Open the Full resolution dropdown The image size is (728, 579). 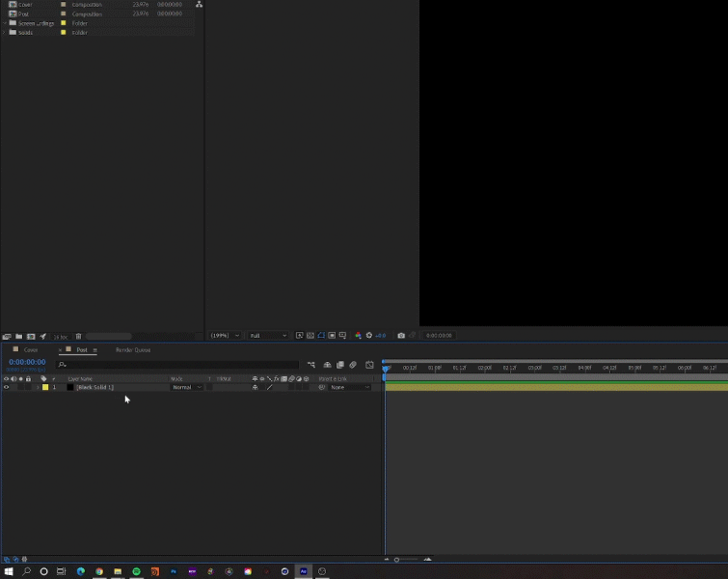tap(268, 336)
